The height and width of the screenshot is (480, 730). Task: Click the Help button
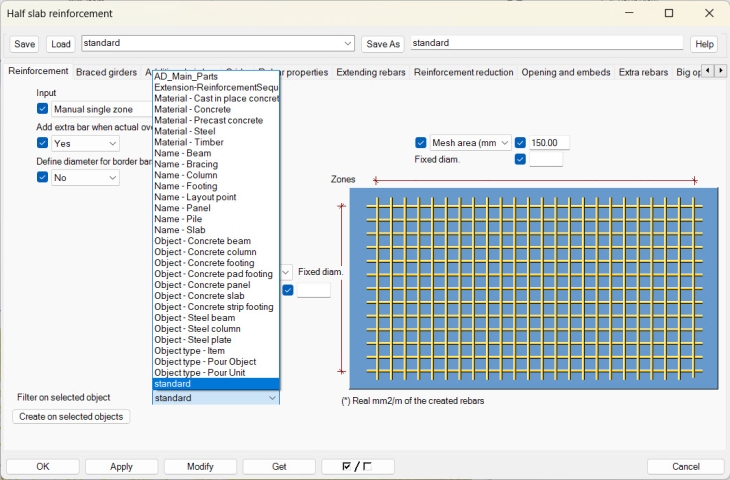[704, 44]
